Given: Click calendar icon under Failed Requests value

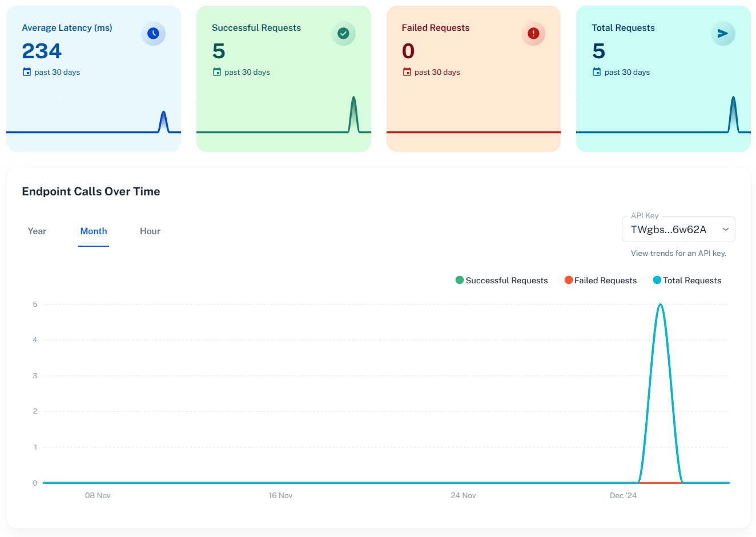Looking at the screenshot, I should pyautogui.click(x=407, y=72).
